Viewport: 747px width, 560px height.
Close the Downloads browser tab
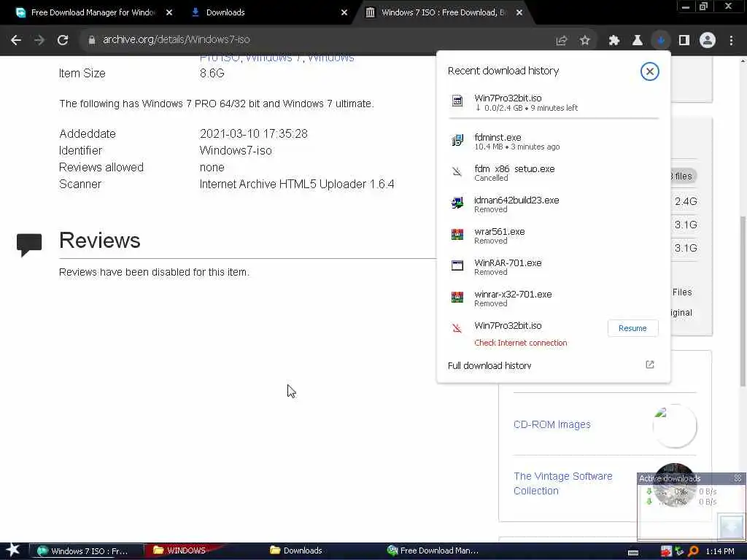click(x=344, y=12)
